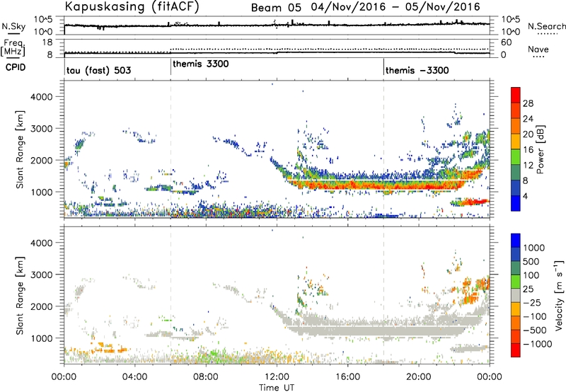Click the positive 100 label on Velocity scale
Image resolution: width=566 pixels, height=392 pixels.
tap(531, 275)
